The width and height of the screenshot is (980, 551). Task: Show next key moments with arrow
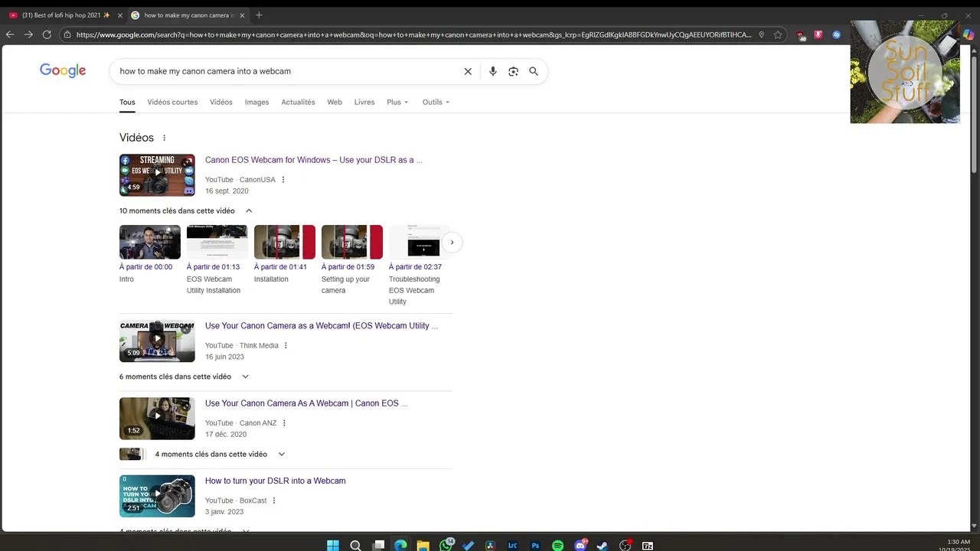452,243
